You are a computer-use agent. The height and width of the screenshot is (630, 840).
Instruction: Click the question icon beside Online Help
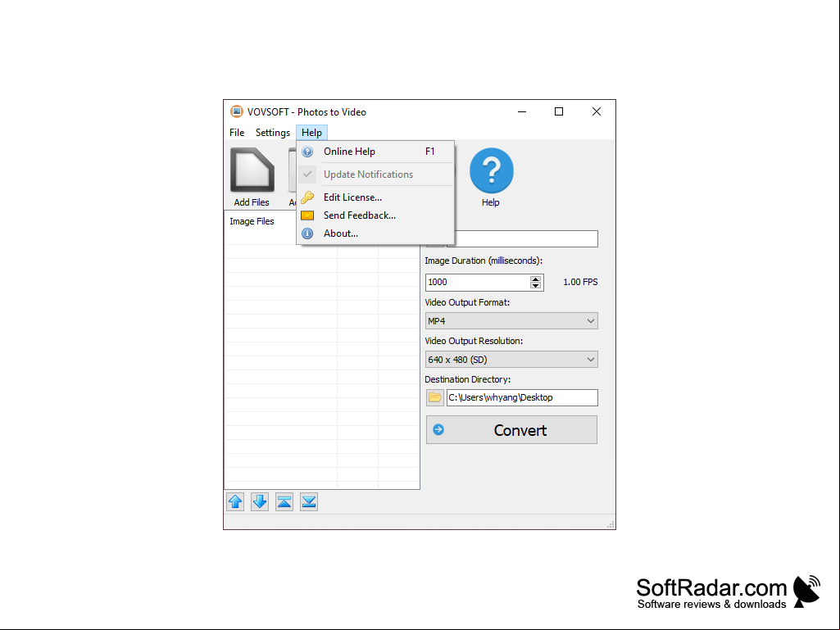click(x=307, y=152)
